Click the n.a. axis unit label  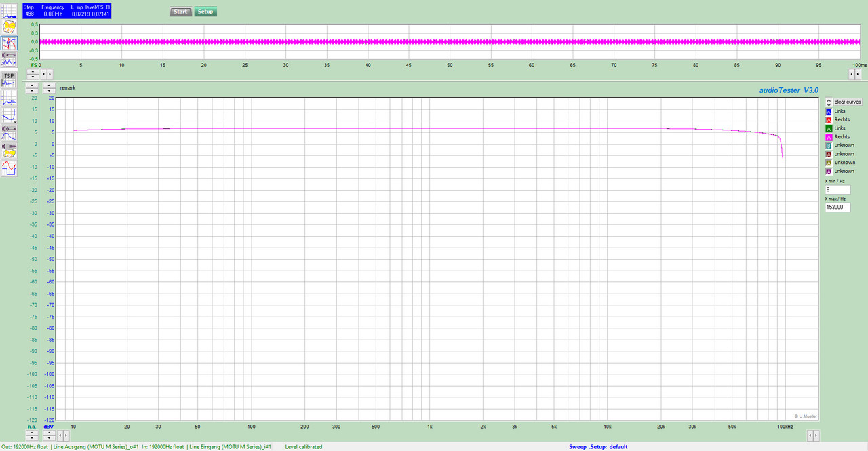click(x=32, y=427)
